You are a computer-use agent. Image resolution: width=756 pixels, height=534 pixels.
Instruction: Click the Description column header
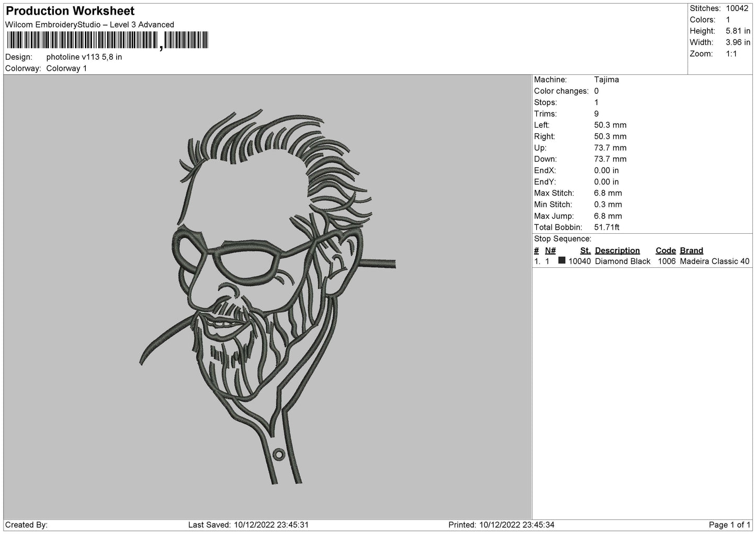617,251
